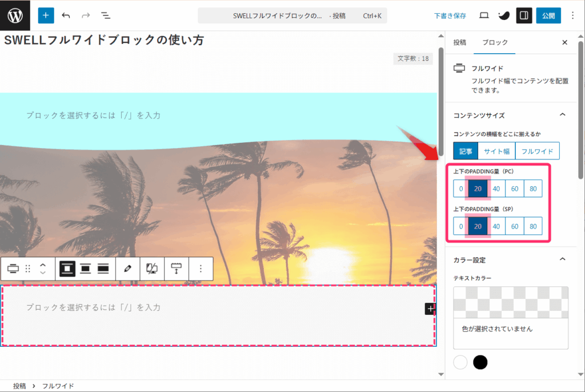Collapse the コンテンツサイズ panel
The height and width of the screenshot is (392, 585).
tap(563, 115)
